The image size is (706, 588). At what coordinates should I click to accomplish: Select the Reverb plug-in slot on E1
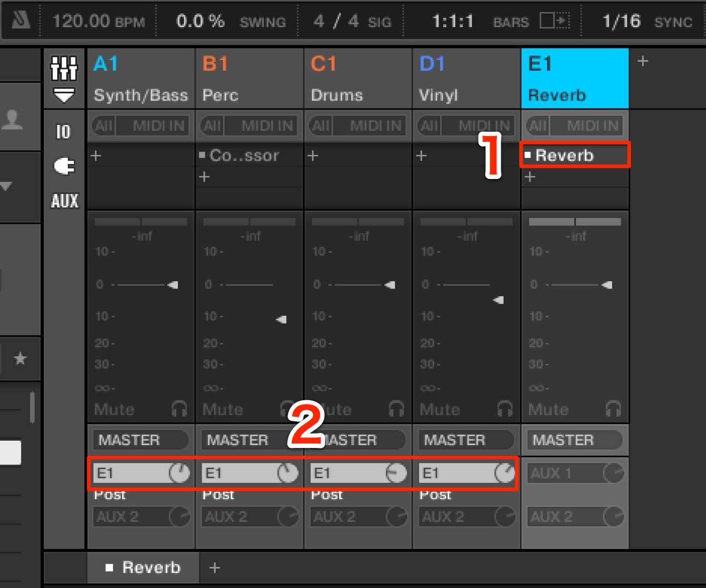click(575, 155)
